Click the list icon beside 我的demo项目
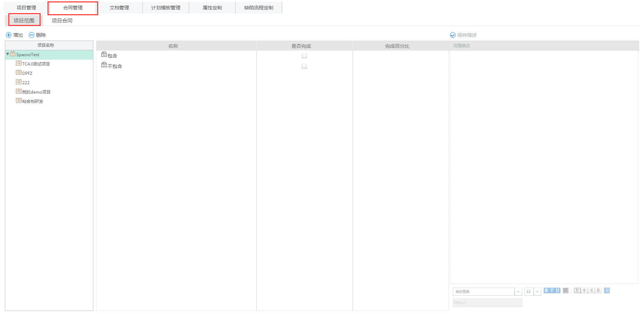 pos(19,91)
